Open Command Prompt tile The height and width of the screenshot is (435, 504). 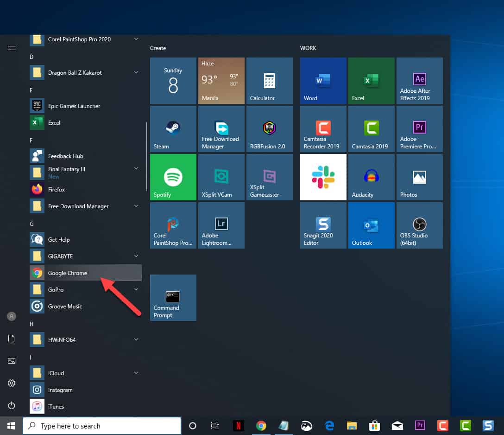173,298
